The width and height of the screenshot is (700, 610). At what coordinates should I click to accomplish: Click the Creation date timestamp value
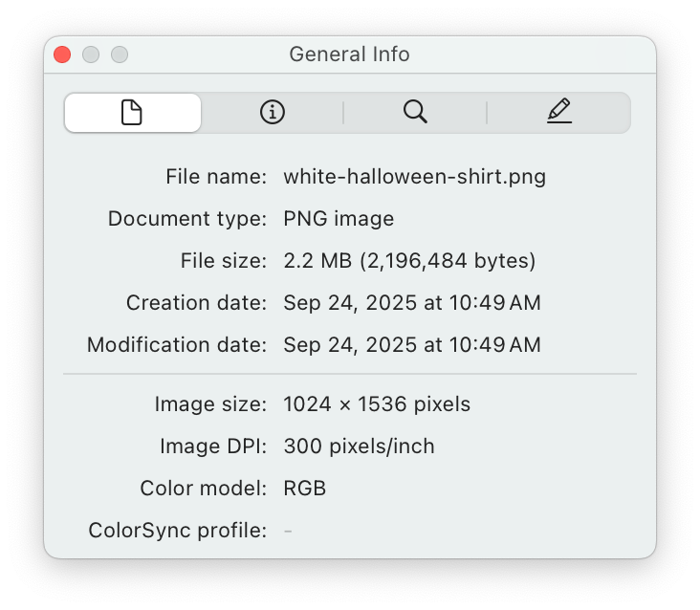click(412, 303)
